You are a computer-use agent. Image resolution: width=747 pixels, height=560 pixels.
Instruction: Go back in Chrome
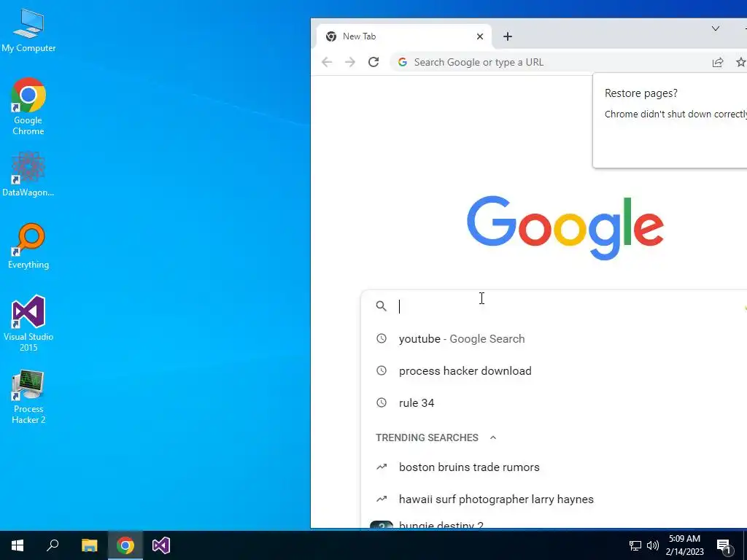click(x=327, y=62)
